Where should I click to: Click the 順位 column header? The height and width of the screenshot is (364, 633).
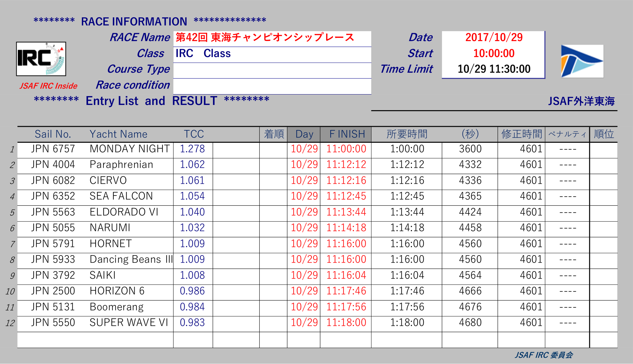(604, 134)
